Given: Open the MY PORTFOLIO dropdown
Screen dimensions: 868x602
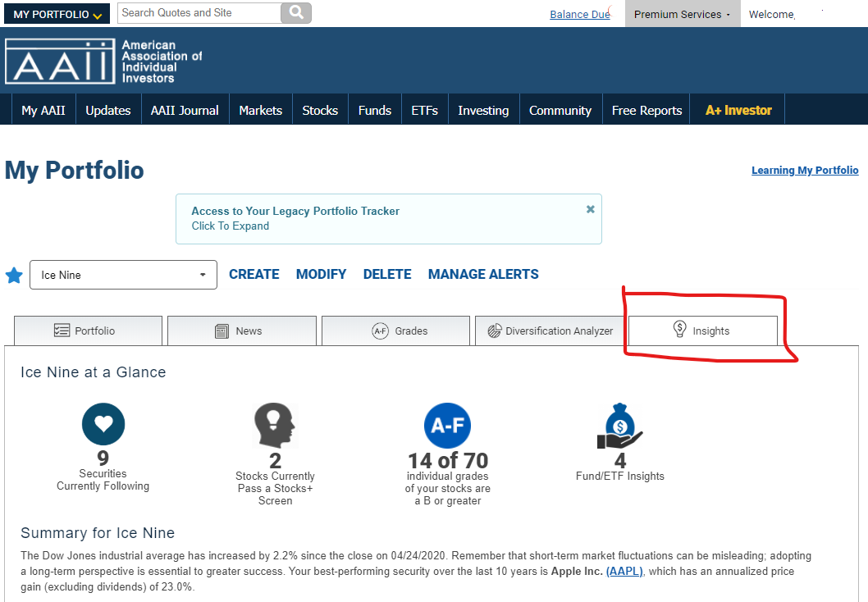Looking at the screenshot, I should [x=57, y=14].
